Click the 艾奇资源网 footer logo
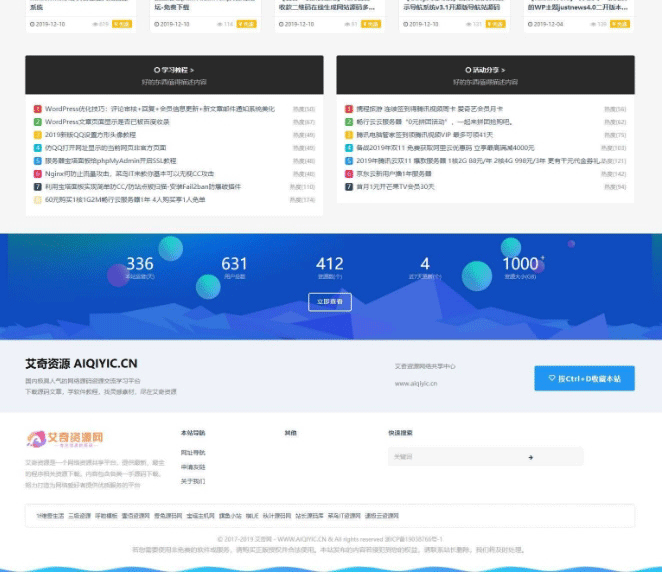The image size is (662, 587). pyautogui.click(x=65, y=439)
